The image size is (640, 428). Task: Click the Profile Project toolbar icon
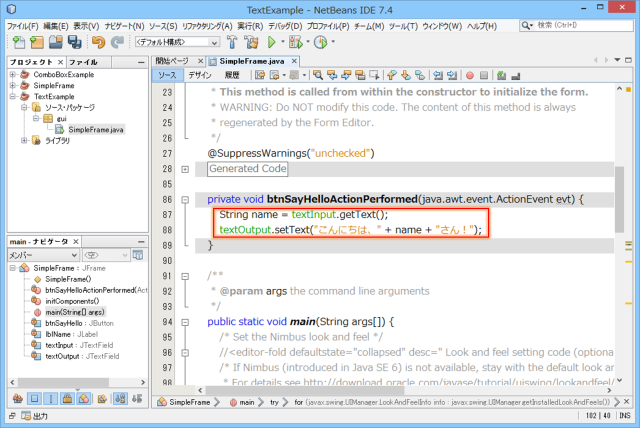321,43
